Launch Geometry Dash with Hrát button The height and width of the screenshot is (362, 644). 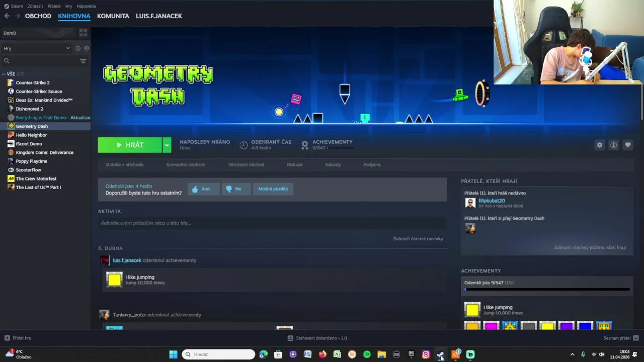[130, 145]
